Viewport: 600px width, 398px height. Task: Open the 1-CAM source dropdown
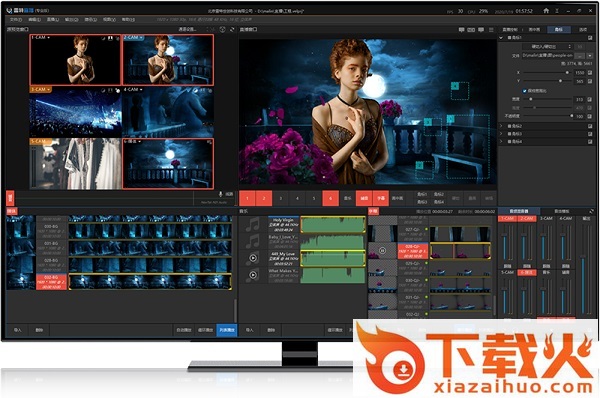[x=49, y=38]
